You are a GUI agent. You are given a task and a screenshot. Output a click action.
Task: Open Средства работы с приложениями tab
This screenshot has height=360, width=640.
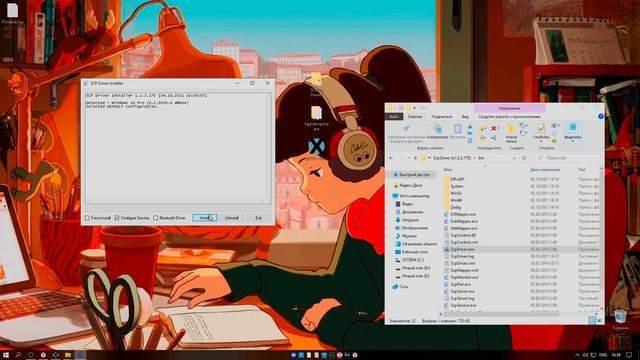tap(509, 117)
